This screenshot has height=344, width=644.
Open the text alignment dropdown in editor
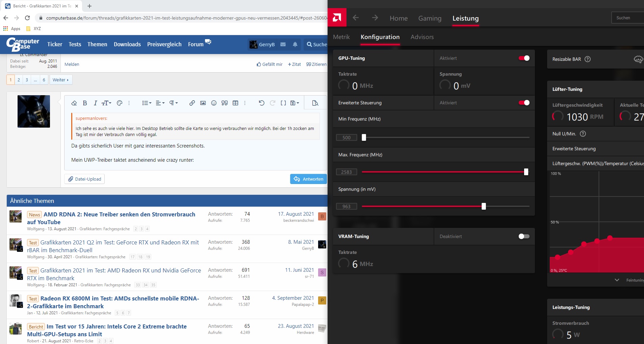point(160,103)
